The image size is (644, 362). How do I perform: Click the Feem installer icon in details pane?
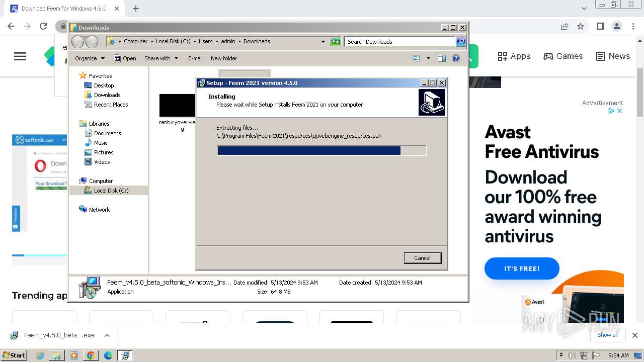tap(90, 287)
